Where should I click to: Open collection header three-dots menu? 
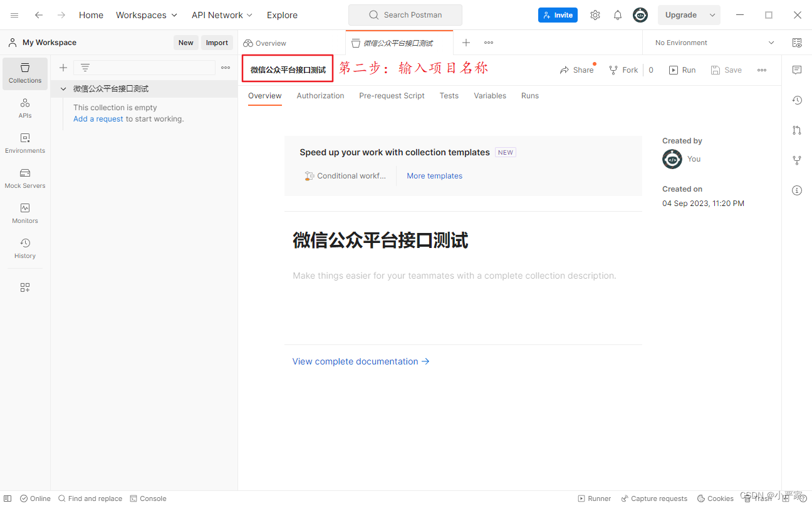click(x=762, y=70)
